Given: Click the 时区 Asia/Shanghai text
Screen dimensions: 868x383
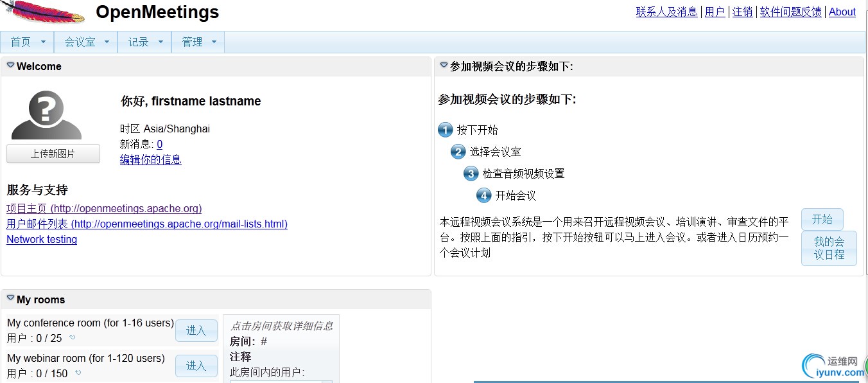Looking at the screenshot, I should click(x=165, y=129).
